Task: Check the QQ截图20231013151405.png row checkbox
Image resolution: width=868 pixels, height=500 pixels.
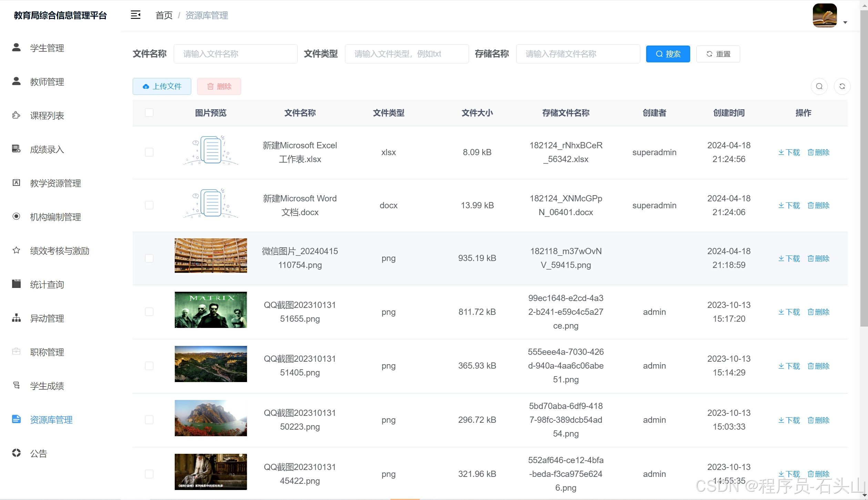Action: (149, 366)
